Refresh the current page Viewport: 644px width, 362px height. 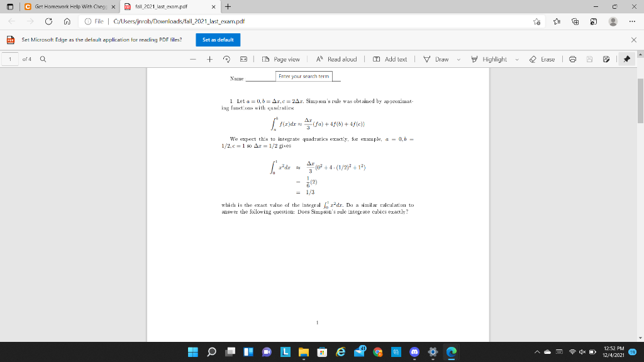coord(48,21)
